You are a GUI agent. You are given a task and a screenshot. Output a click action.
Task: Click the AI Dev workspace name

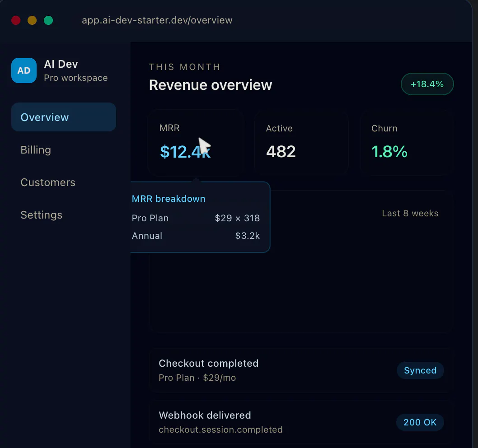[61, 64]
